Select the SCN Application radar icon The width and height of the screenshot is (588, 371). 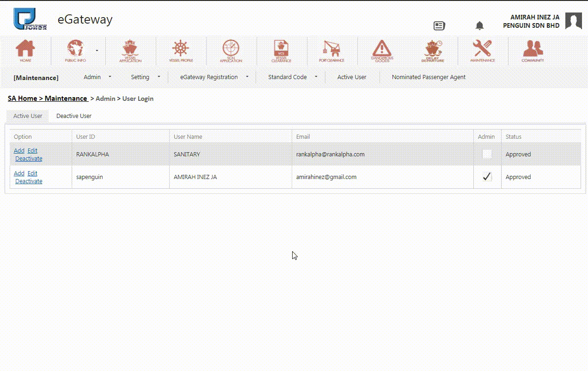pyautogui.click(x=231, y=50)
